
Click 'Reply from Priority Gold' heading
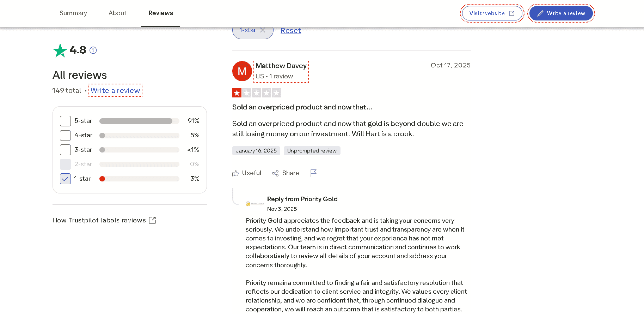302,199
